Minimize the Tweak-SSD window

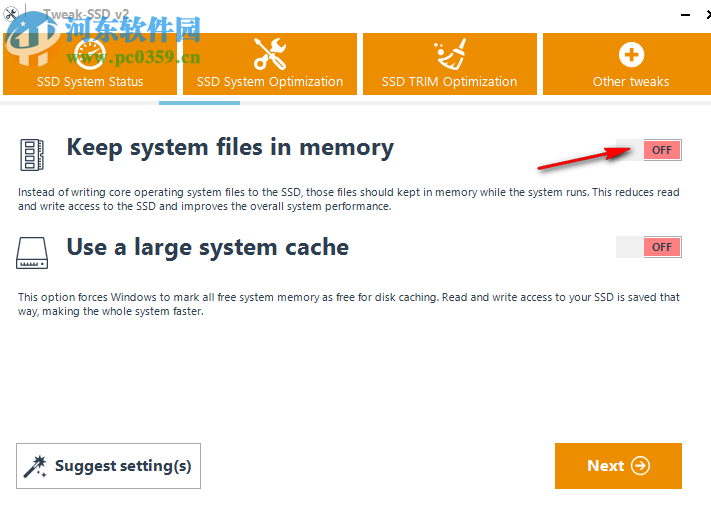(685, 15)
